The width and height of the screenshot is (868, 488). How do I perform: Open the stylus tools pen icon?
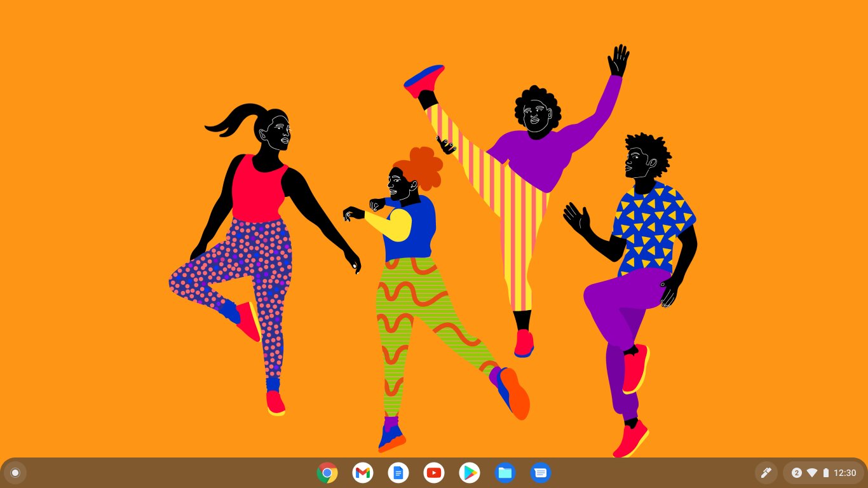pyautogui.click(x=766, y=473)
